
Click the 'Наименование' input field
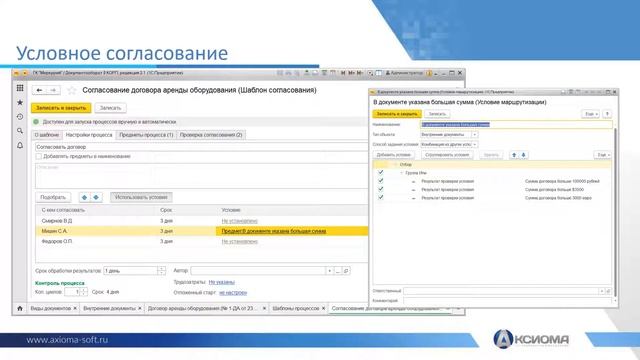[516, 124]
